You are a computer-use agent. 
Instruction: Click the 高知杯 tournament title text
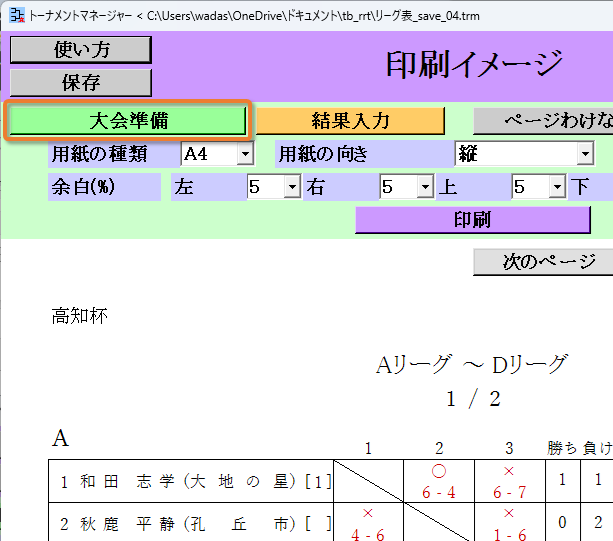point(80,315)
